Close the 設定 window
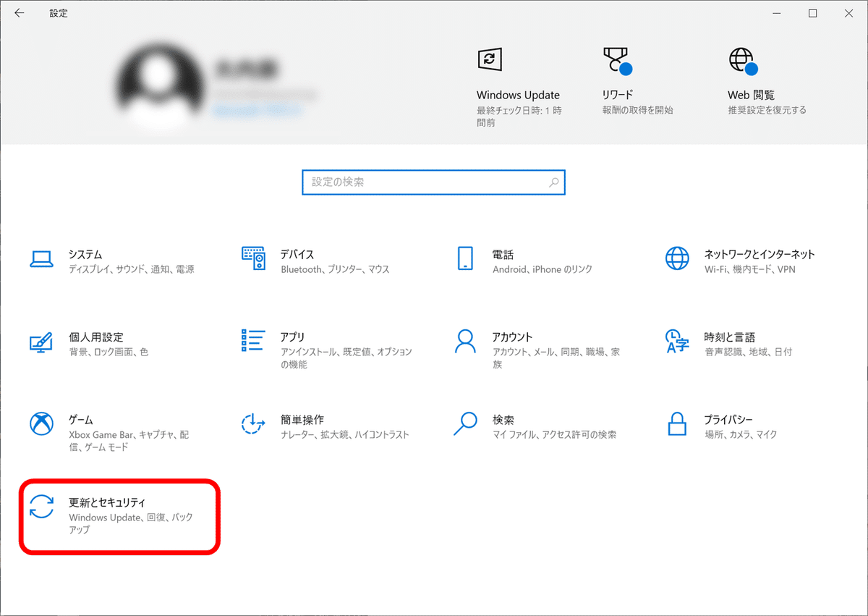The width and height of the screenshot is (868, 616). (850, 14)
